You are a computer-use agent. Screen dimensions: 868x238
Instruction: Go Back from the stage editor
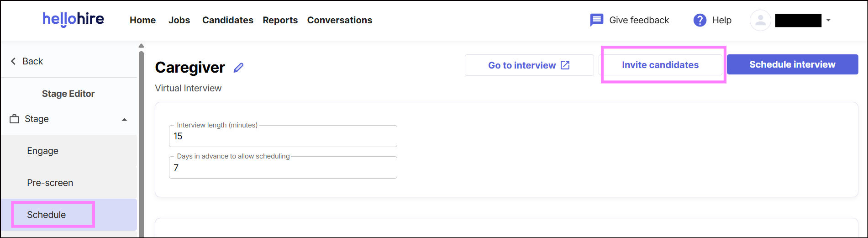tap(32, 61)
